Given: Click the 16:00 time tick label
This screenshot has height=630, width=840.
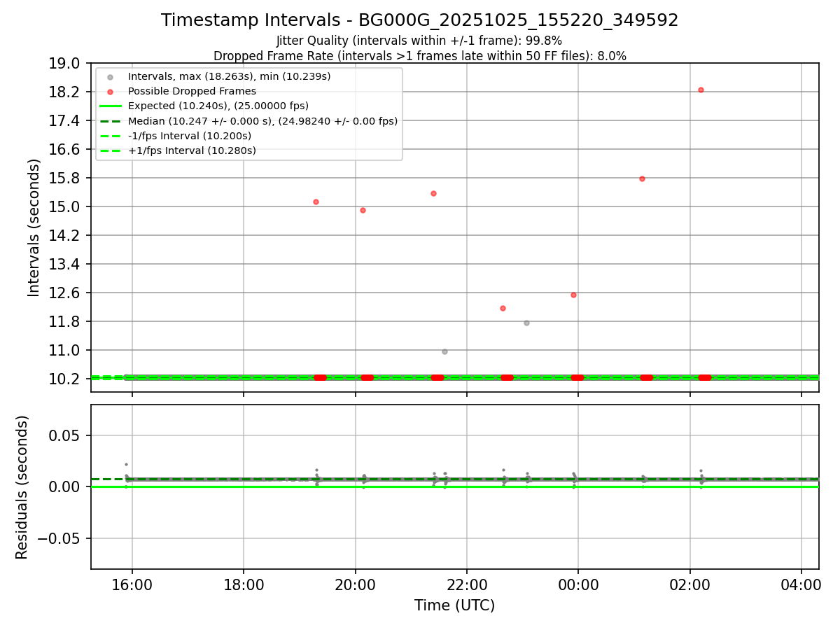Looking at the screenshot, I should pos(132,584).
